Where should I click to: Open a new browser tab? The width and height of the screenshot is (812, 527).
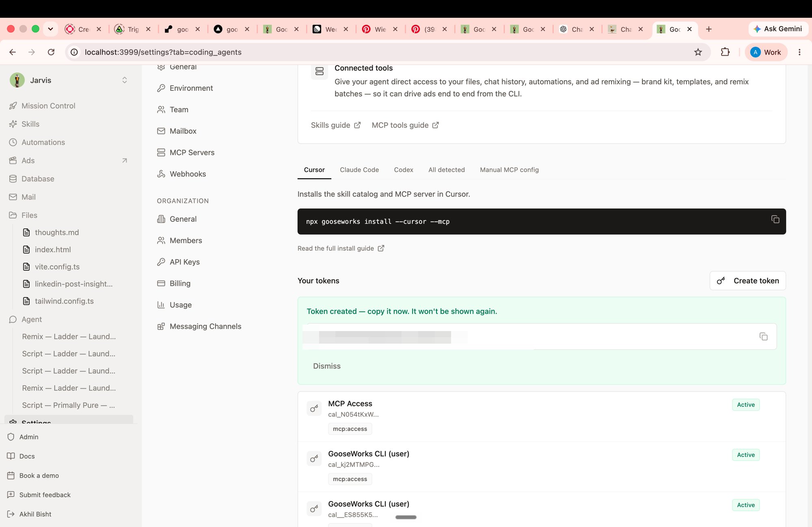[708, 29]
